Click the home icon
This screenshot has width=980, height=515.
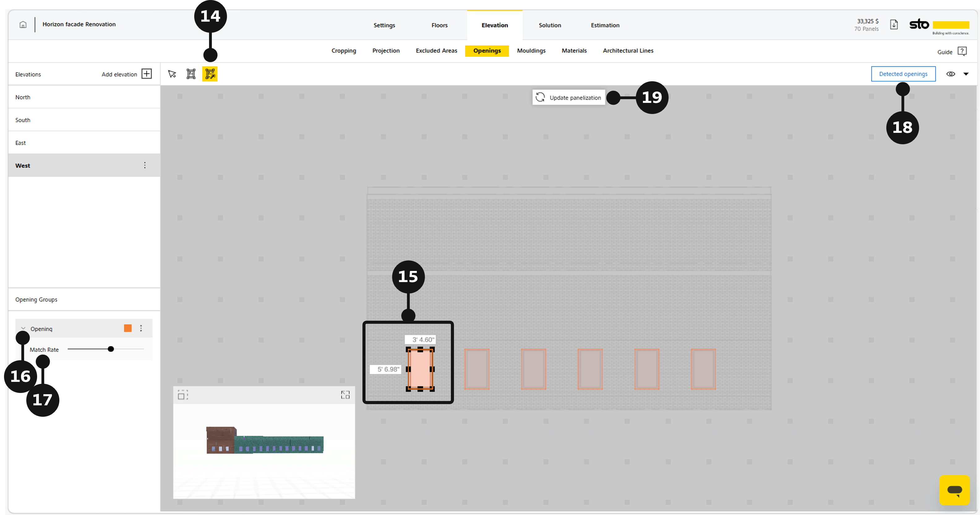(23, 25)
